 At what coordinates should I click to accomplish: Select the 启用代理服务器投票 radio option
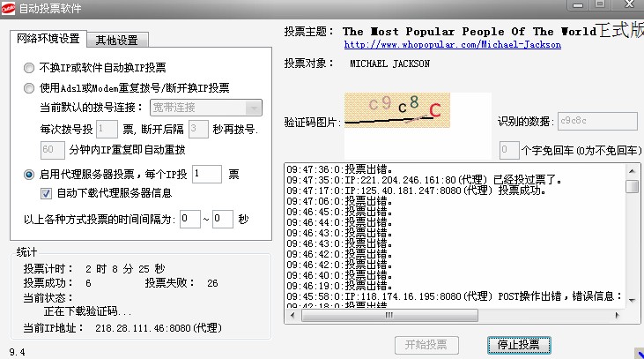(x=30, y=175)
